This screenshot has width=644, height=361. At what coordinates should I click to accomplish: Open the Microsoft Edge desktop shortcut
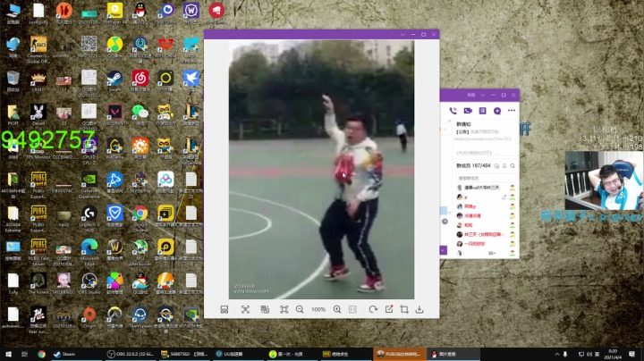tap(89, 252)
